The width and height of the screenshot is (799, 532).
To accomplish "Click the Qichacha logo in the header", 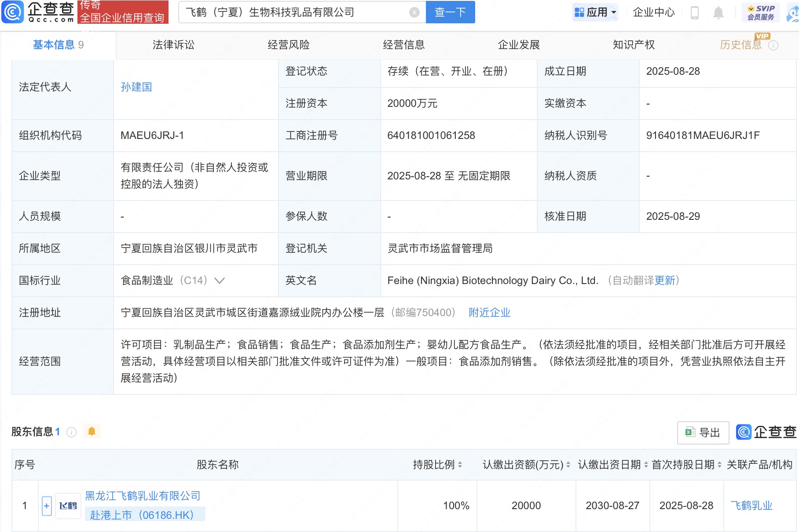I will point(38,12).
